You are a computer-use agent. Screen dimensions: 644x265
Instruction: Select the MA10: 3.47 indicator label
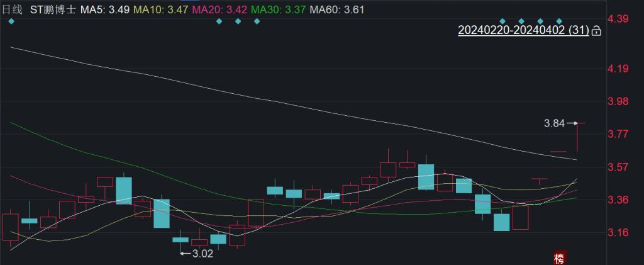160,9
